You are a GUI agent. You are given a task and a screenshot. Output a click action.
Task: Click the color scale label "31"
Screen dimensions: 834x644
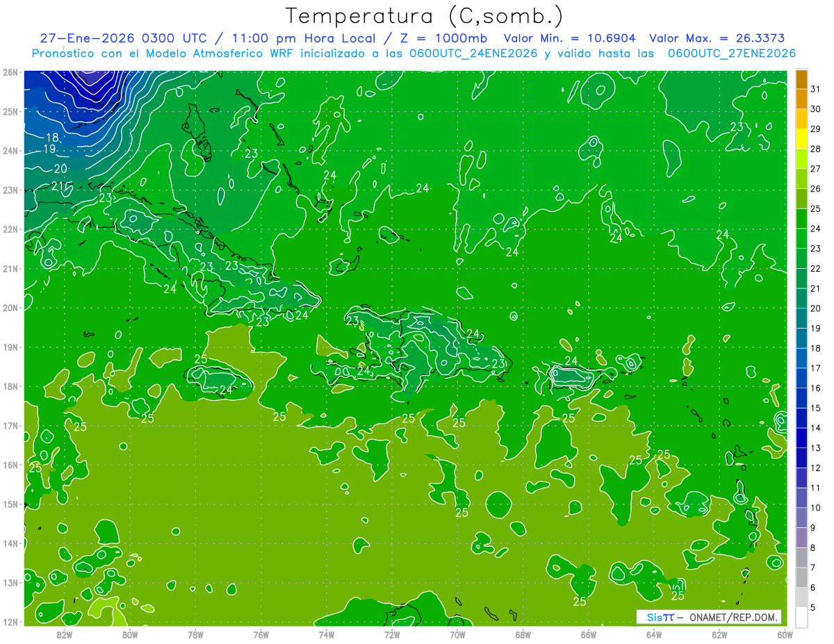point(815,89)
